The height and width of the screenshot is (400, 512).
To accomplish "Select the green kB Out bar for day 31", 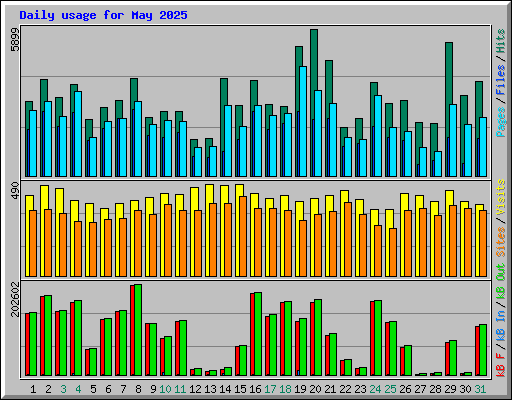I will click(483, 350).
